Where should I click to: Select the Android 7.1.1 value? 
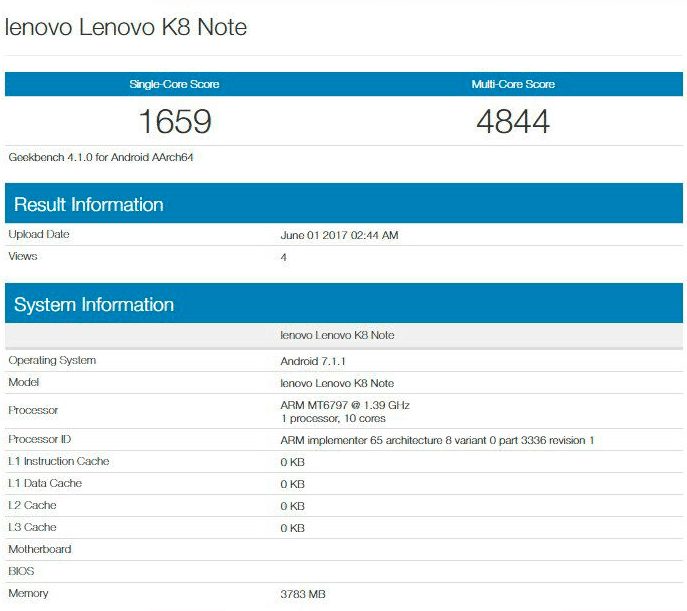(x=313, y=361)
